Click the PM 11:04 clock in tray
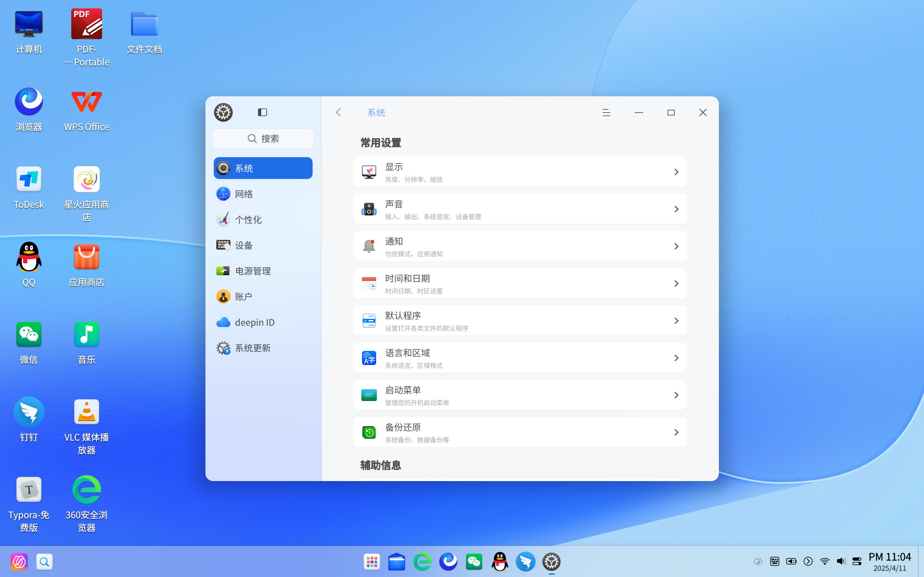This screenshot has width=924, height=577. [890, 557]
